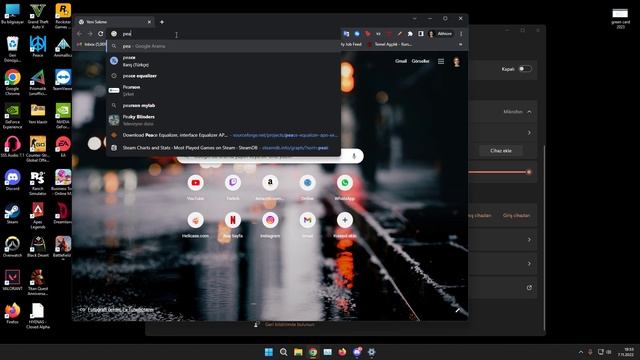The width and height of the screenshot is (640, 360).
Task: Open the Instagram shortcut tile
Action: pyautogui.click(x=270, y=224)
